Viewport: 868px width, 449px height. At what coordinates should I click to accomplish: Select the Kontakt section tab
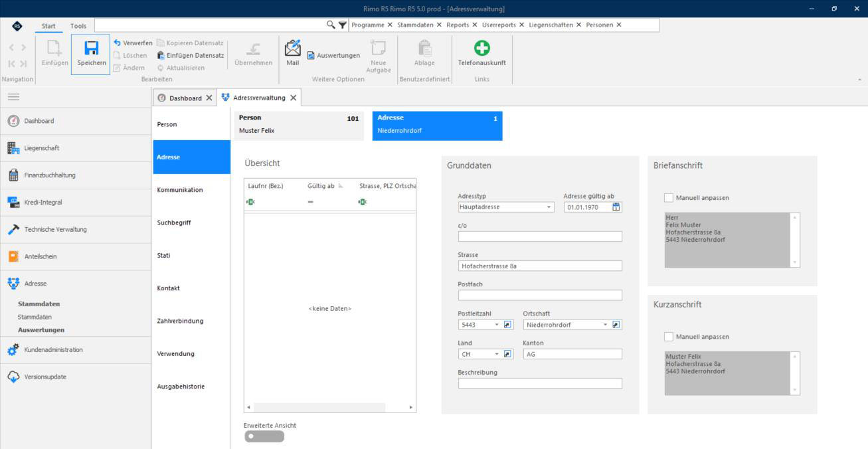coord(192,288)
